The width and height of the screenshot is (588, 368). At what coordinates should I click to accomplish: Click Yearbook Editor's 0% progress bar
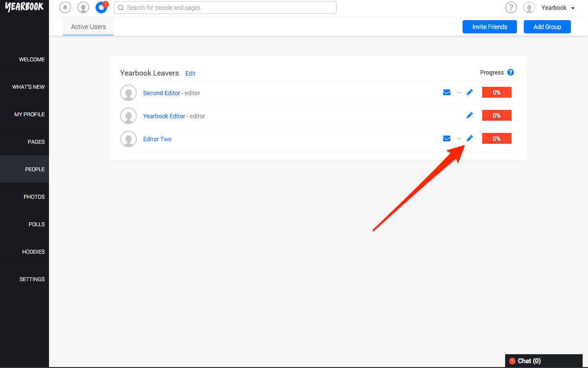pyautogui.click(x=497, y=115)
